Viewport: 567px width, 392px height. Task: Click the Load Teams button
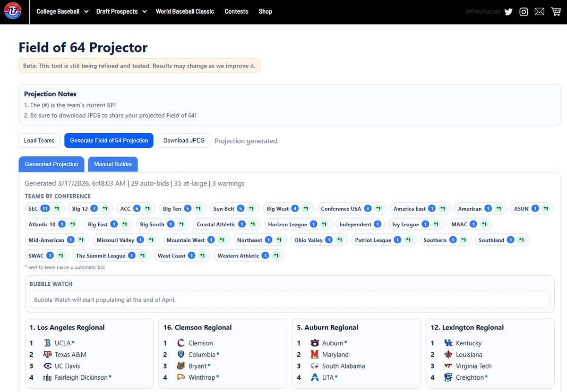pyautogui.click(x=39, y=140)
